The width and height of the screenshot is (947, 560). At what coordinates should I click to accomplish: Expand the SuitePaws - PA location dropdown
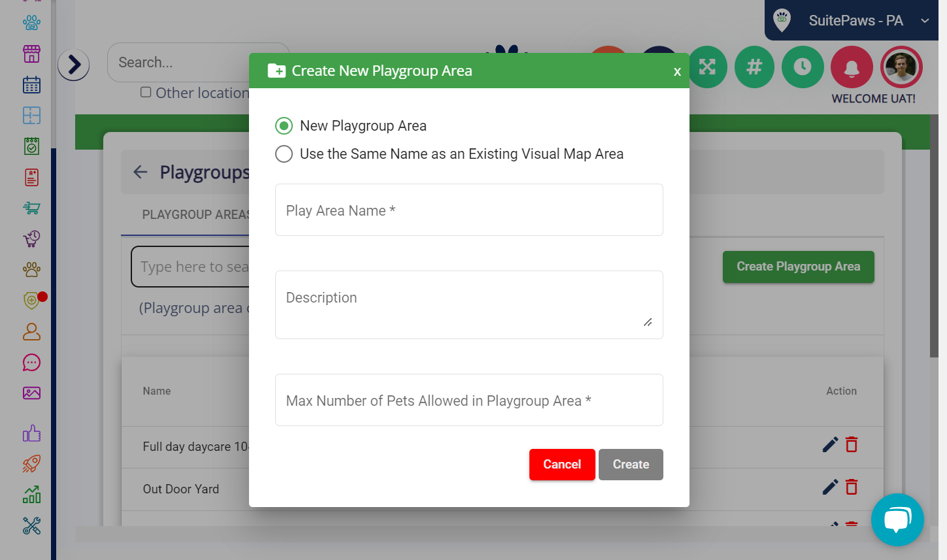coord(852,20)
